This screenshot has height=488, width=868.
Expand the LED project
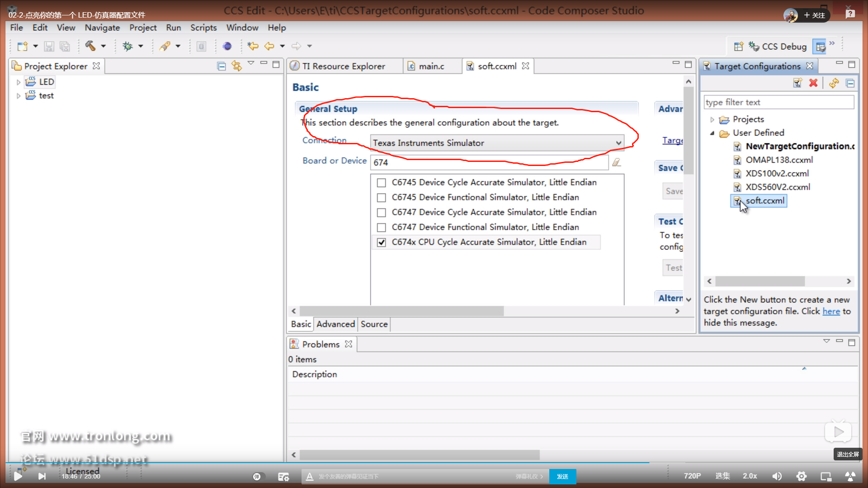(x=18, y=82)
